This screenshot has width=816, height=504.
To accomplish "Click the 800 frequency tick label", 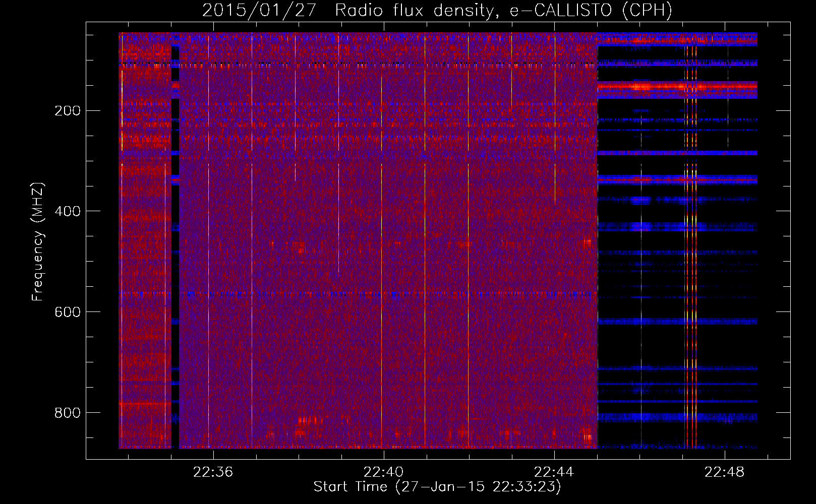I will (x=68, y=413).
